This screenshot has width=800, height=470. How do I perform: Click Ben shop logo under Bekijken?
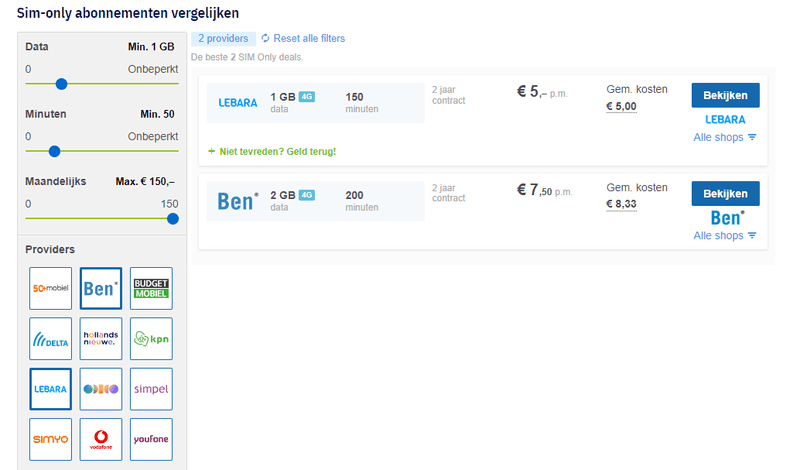tap(727, 218)
